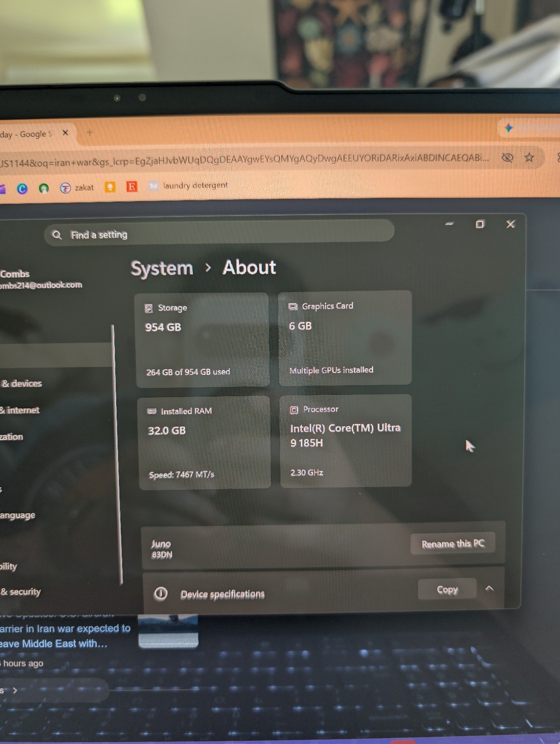Click the search magnifier icon in Settings
The height and width of the screenshot is (744, 560).
[x=57, y=235]
